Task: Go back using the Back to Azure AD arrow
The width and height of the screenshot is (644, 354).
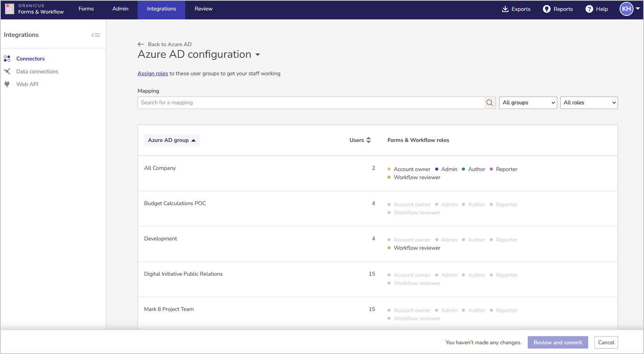Action: (x=140, y=44)
